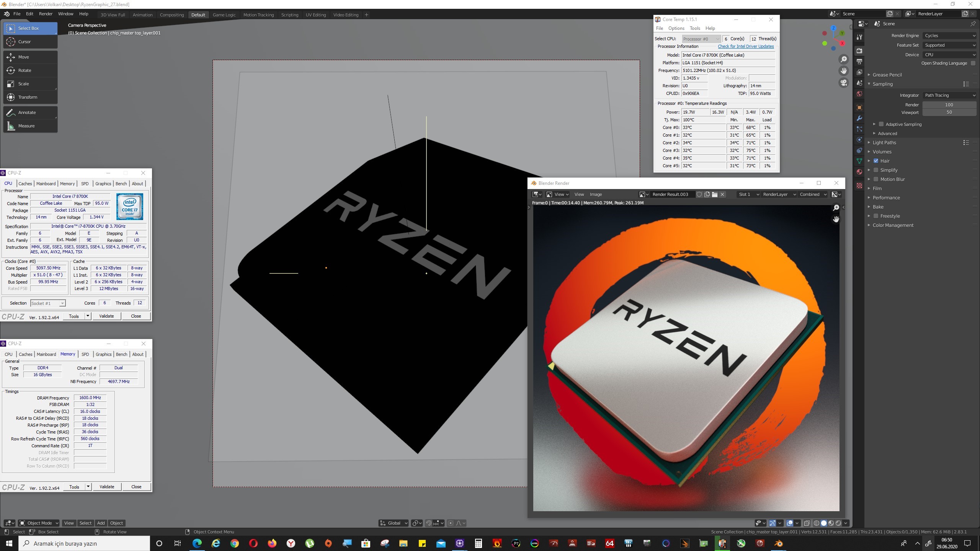
Task: Activate the Annotate tool
Action: [30, 112]
